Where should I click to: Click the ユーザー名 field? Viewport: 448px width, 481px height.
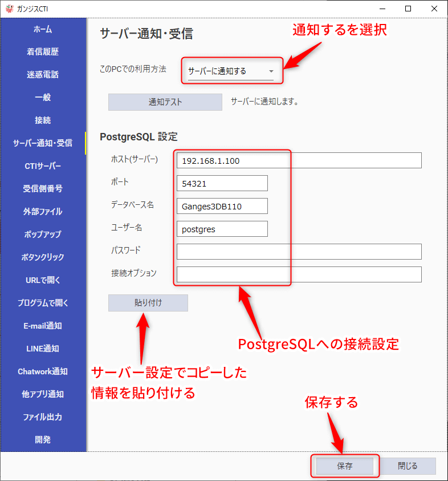pos(222,229)
